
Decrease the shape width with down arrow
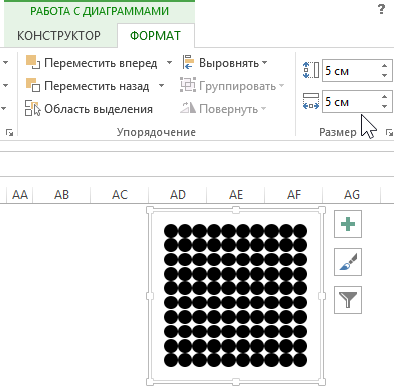coord(385,107)
